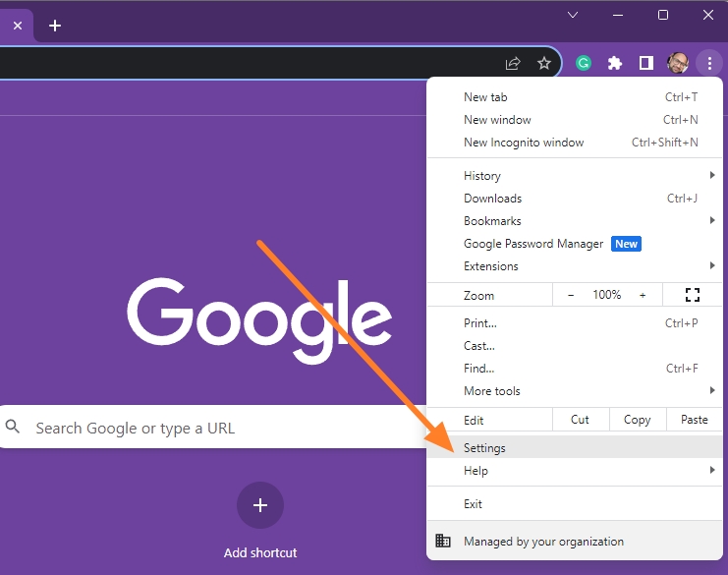Increase zoom with the plus button
Viewport: 728px width, 575px height.
[643, 295]
